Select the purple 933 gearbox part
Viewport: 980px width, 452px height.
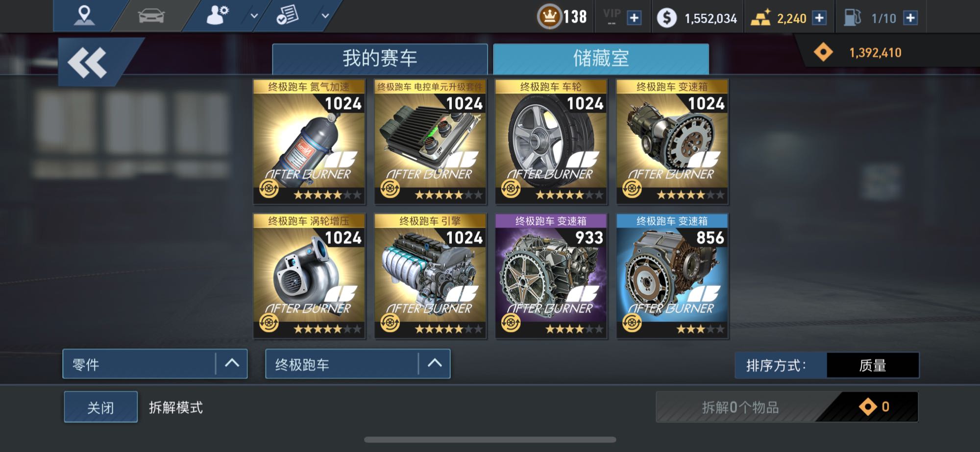(x=551, y=276)
